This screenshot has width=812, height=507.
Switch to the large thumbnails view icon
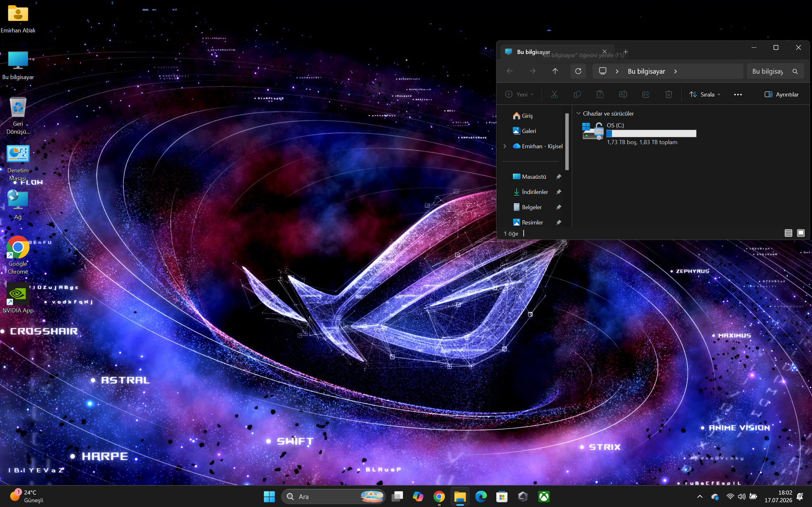tap(801, 233)
